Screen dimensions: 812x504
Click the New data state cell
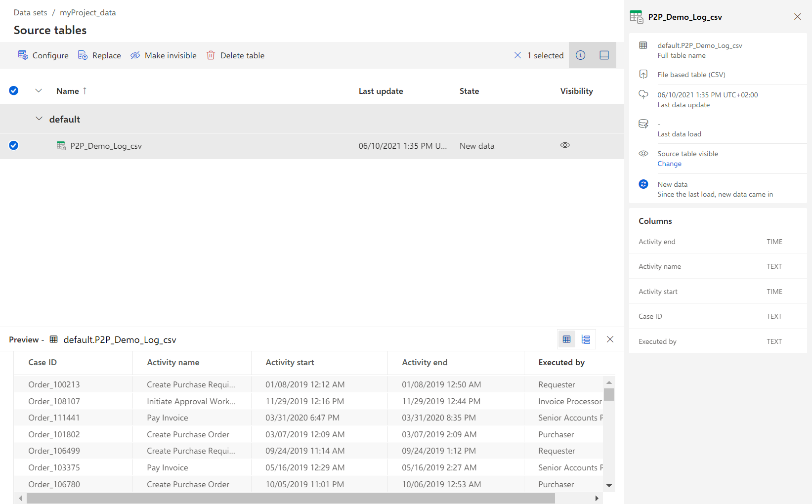click(x=477, y=146)
